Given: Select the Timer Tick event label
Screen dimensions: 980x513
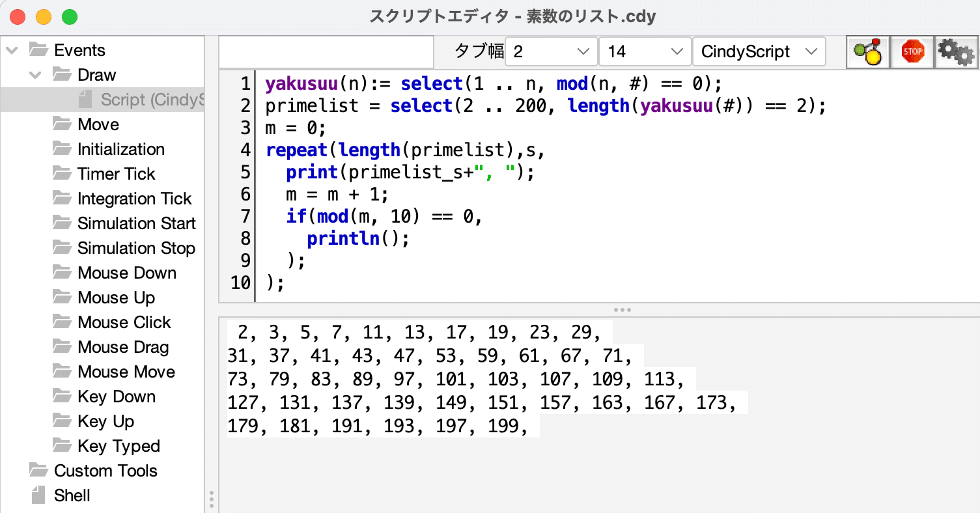Looking at the screenshot, I should click(x=117, y=174).
